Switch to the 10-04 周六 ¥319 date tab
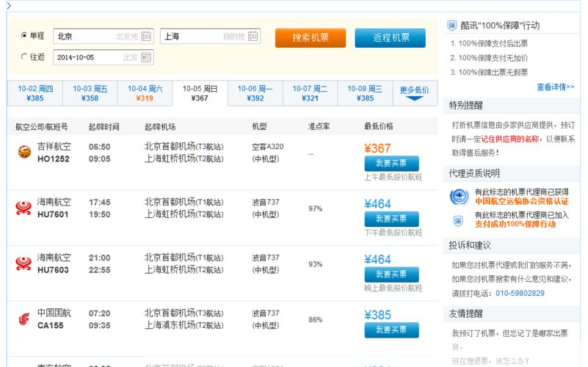The height and width of the screenshot is (367, 588). pyautogui.click(x=145, y=93)
